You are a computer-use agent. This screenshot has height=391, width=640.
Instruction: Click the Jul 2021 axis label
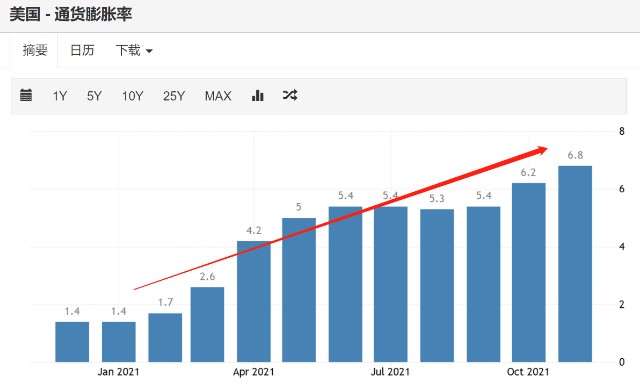coord(390,372)
